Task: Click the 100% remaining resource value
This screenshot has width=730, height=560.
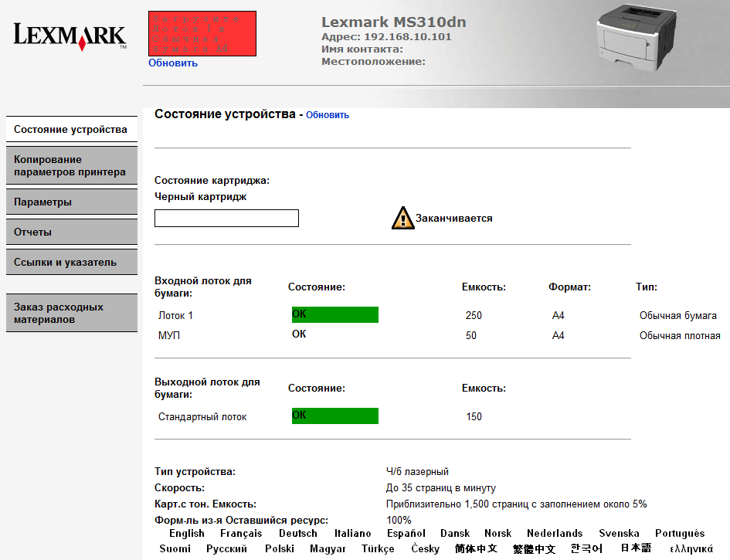Action: (x=399, y=520)
